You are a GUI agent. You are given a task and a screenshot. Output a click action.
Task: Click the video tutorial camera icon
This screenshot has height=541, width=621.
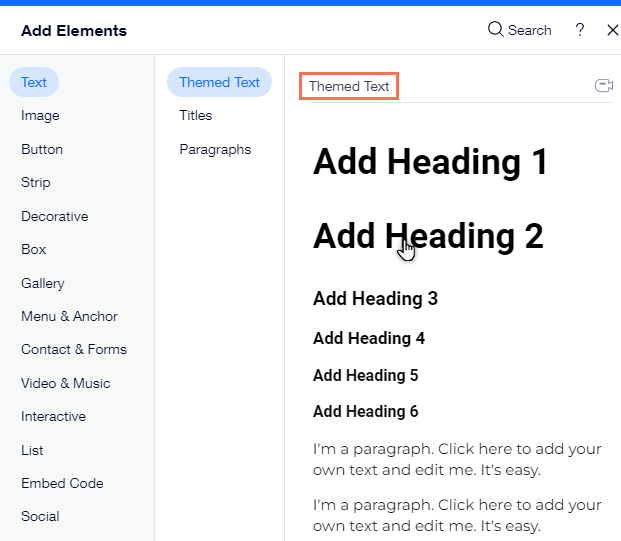click(x=603, y=86)
